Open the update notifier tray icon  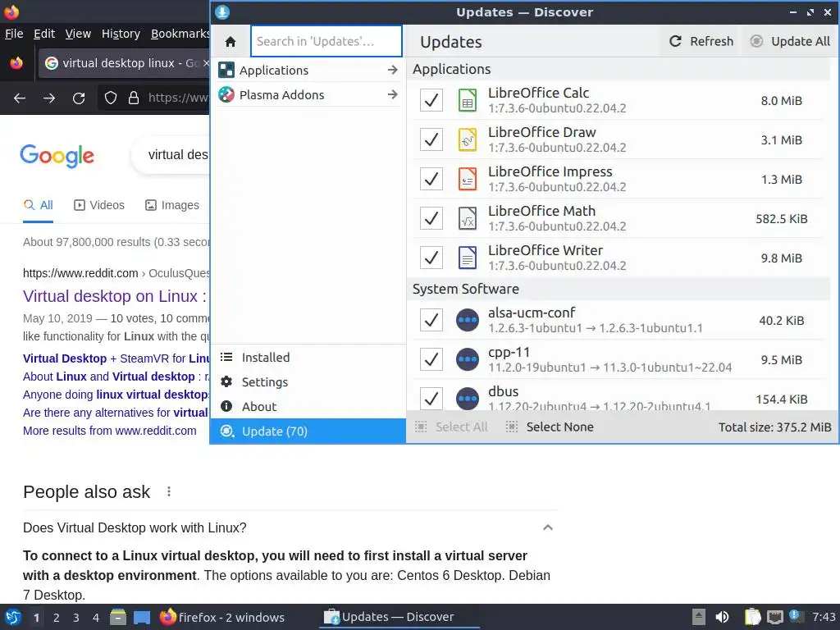point(796,616)
